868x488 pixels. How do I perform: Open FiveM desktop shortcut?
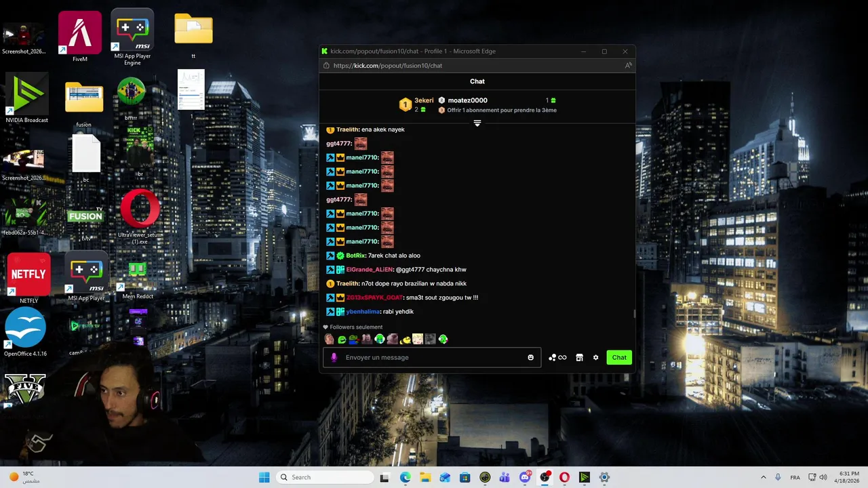click(80, 37)
